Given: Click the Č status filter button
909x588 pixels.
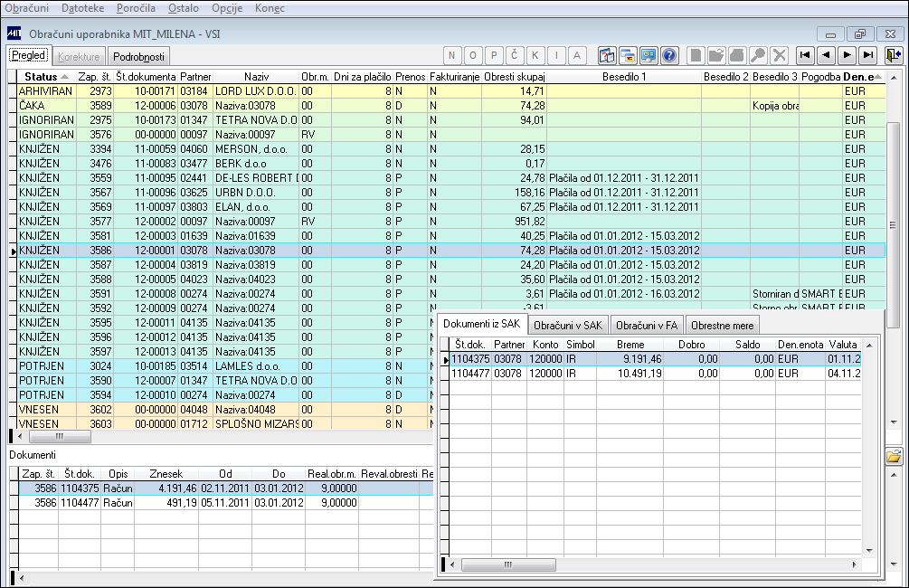Looking at the screenshot, I should [515, 56].
